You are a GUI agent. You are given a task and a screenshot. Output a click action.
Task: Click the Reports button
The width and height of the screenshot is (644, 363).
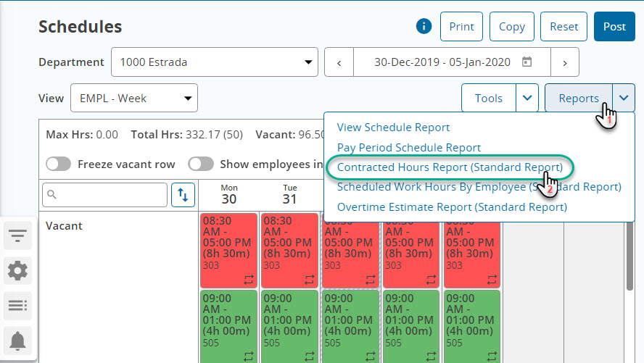click(579, 98)
